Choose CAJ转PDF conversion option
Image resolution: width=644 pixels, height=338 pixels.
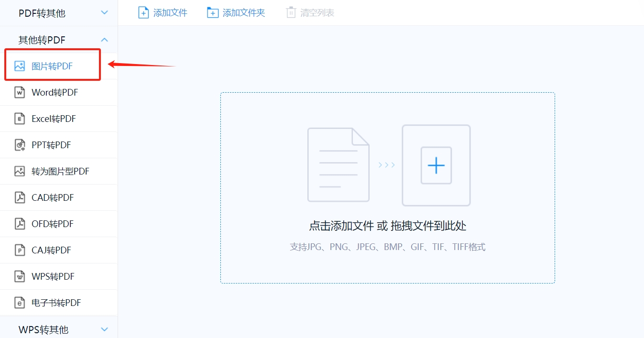pos(58,250)
